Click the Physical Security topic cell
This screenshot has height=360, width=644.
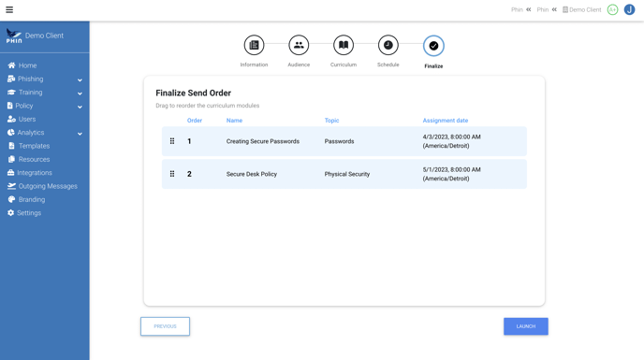(x=347, y=174)
